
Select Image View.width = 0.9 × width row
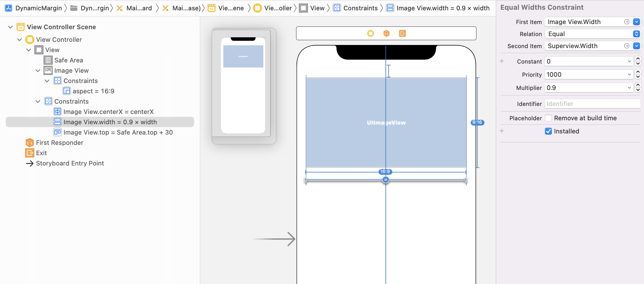100,122
